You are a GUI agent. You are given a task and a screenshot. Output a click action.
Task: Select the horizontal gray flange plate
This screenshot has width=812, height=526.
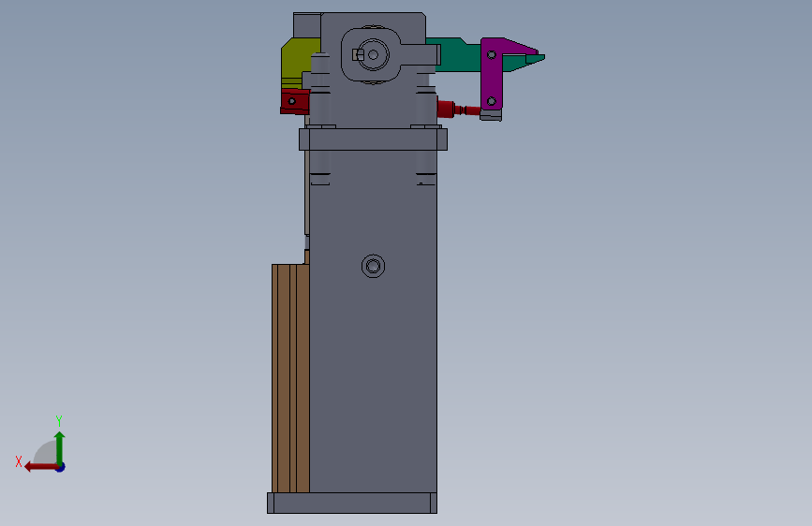coord(373,139)
